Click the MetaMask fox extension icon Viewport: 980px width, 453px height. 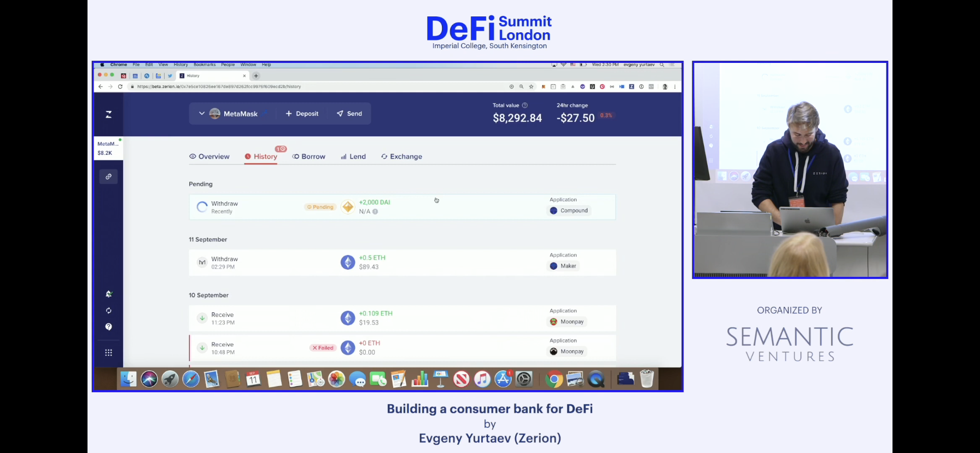click(x=543, y=86)
